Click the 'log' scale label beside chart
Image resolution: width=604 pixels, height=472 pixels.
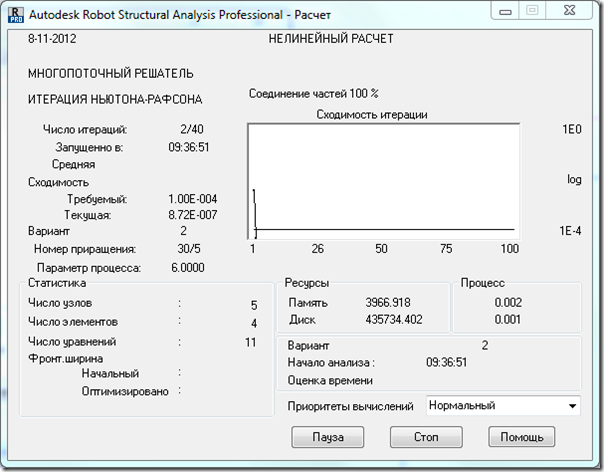tap(574, 180)
